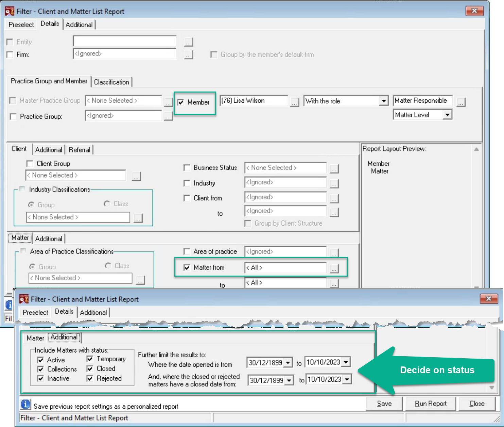Open closed date from 30/12/1899 dropdown
The image size is (504, 427).
tap(289, 380)
